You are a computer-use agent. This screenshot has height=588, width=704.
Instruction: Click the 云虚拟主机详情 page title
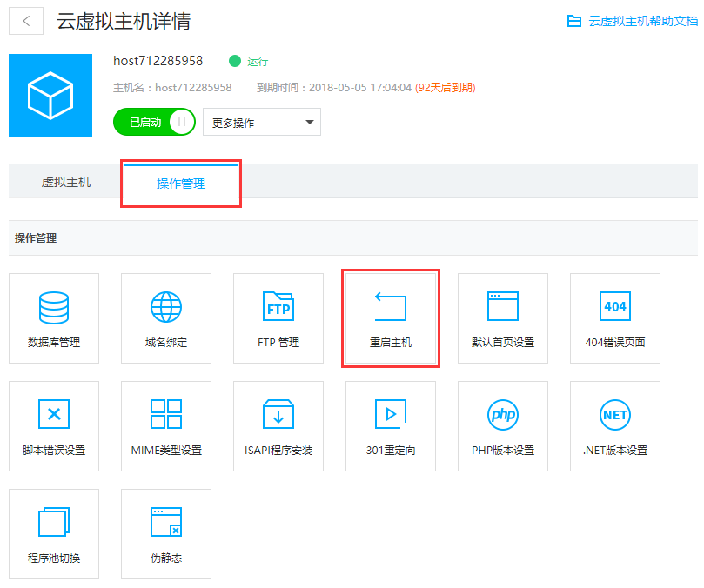pyautogui.click(x=124, y=21)
